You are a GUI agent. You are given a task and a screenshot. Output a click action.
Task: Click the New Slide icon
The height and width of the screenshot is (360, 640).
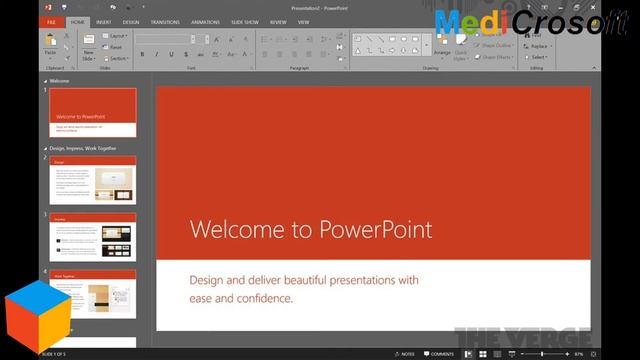(x=89, y=40)
